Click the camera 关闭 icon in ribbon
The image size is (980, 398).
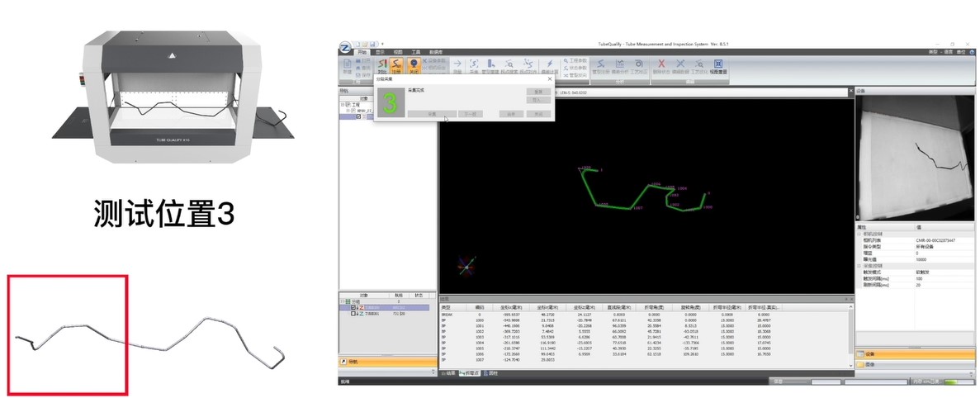tap(414, 65)
